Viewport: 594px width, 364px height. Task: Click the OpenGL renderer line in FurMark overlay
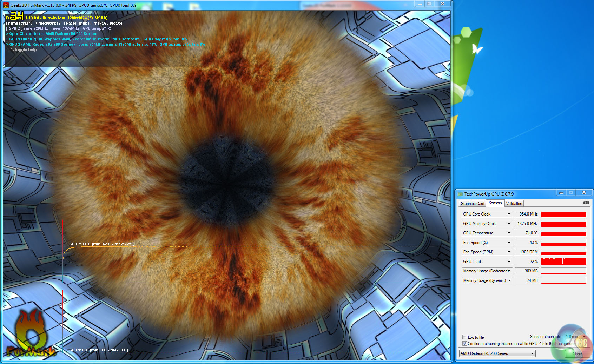point(51,34)
